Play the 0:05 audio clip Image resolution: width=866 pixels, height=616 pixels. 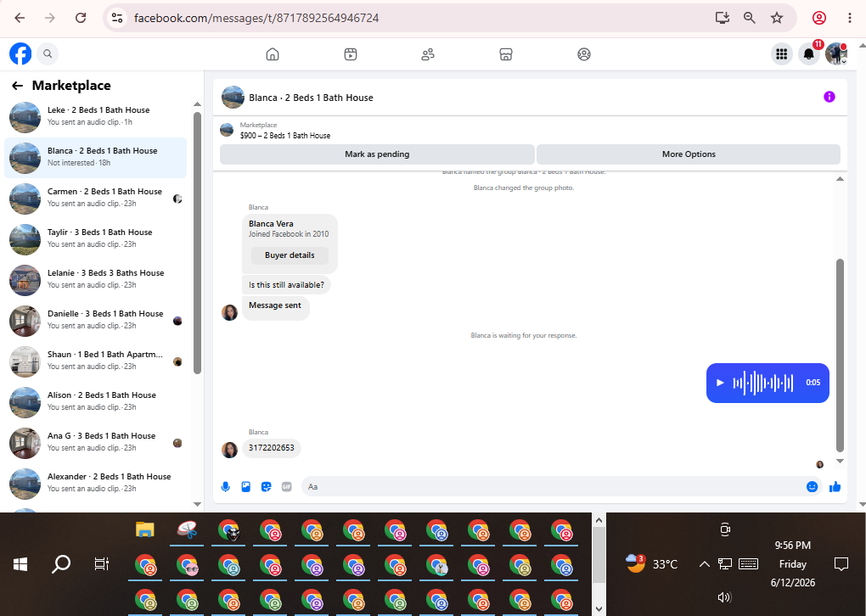[x=720, y=383]
